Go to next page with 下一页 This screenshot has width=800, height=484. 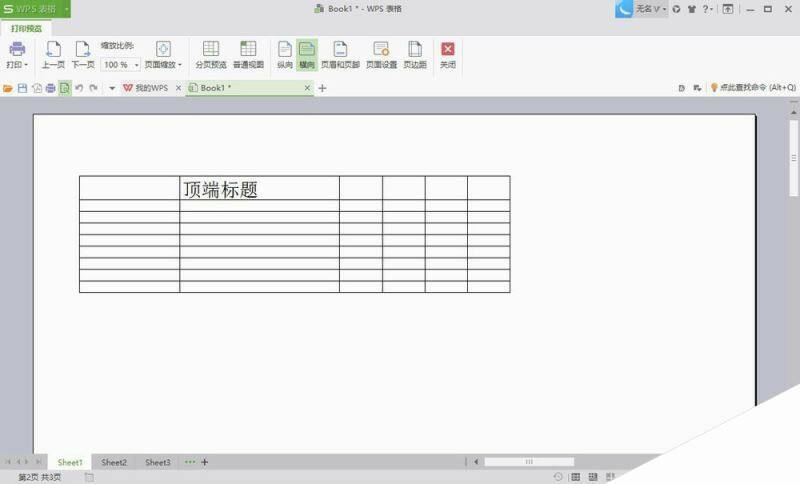83,55
